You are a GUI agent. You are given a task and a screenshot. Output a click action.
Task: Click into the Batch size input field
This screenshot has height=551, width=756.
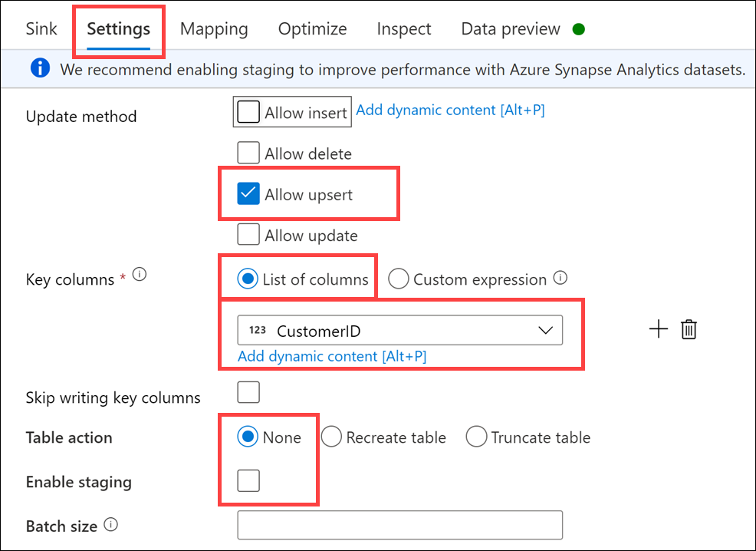click(x=399, y=525)
